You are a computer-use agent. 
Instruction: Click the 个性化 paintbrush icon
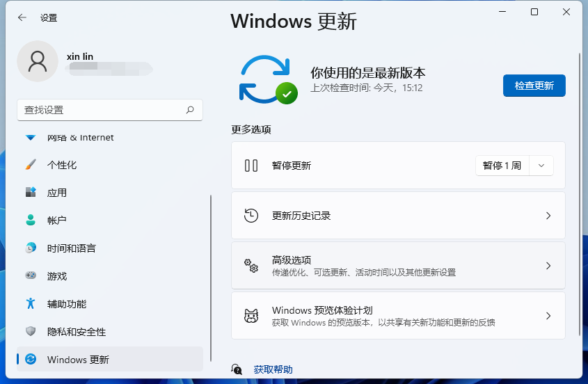[x=31, y=165]
